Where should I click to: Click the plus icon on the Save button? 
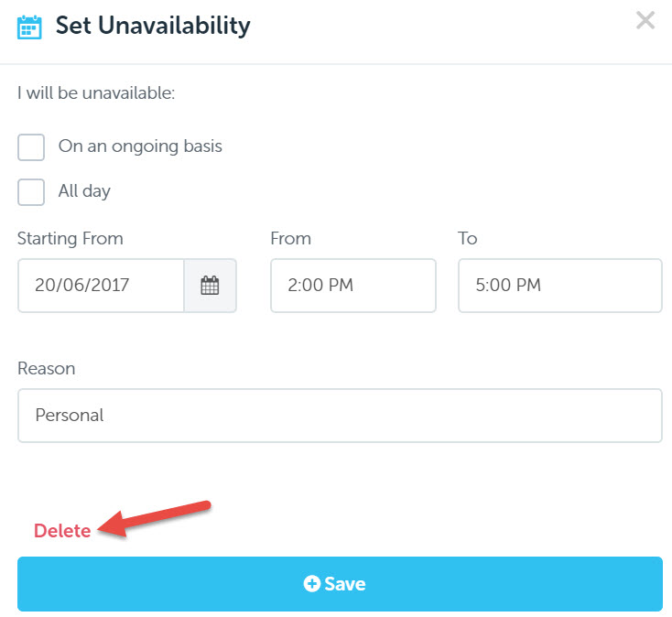[311, 583]
